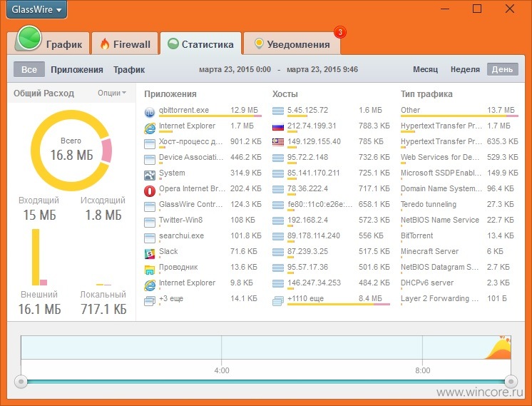
Task: Click the GlassWire Control app icon
Action: pos(150,206)
